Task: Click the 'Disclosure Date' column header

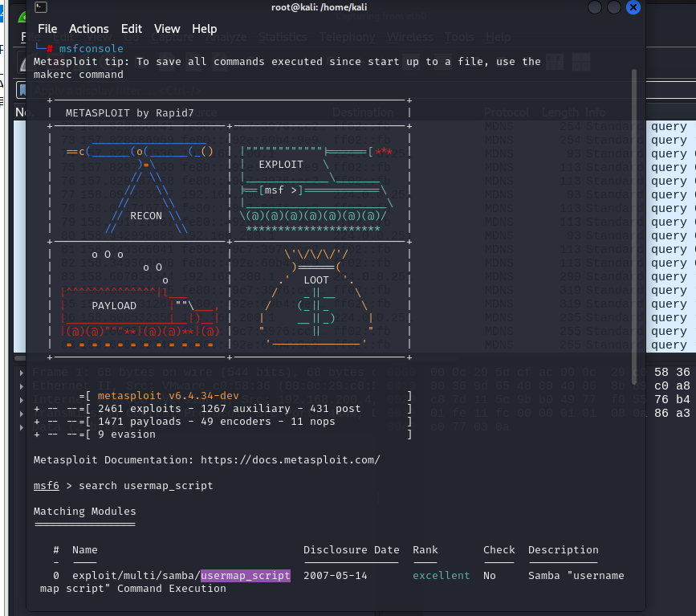Action: coord(351,550)
